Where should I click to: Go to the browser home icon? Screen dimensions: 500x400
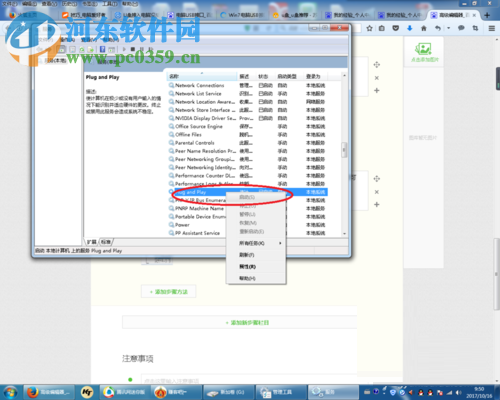[x=424, y=28]
